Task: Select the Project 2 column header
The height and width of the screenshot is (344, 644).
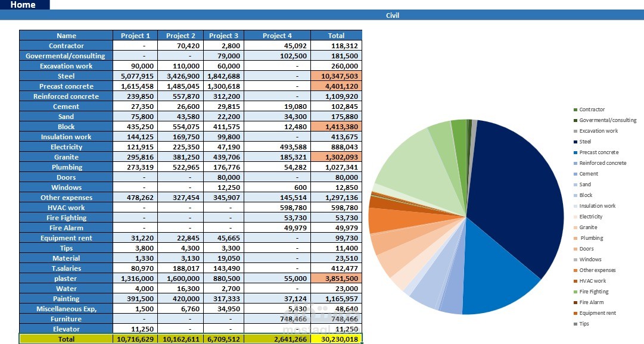Action: (x=181, y=35)
